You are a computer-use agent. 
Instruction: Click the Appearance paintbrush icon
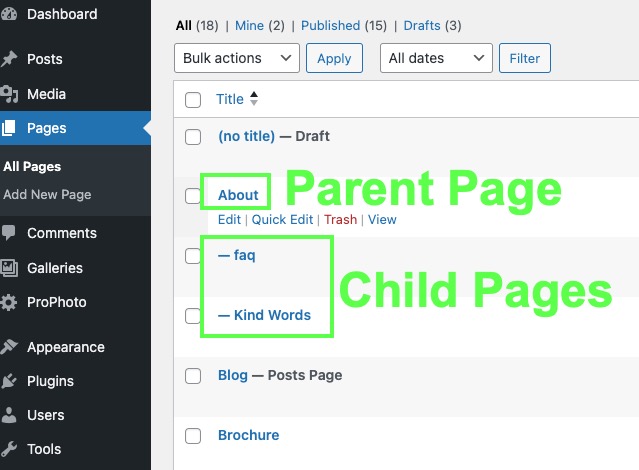9,347
